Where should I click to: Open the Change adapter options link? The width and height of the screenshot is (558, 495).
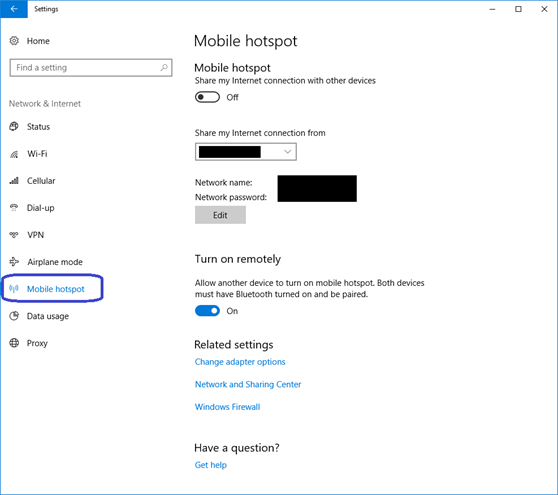240,362
